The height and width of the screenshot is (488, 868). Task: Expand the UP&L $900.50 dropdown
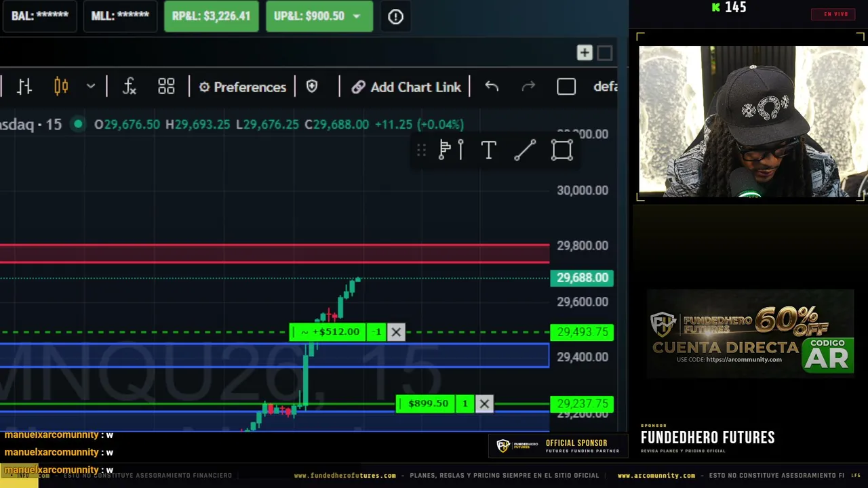point(357,16)
